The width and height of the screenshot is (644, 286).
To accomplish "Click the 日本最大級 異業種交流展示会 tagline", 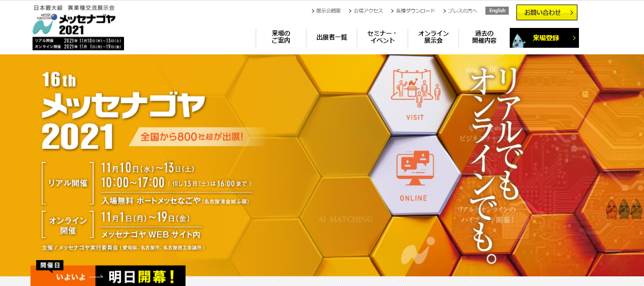I will tap(74, 8).
